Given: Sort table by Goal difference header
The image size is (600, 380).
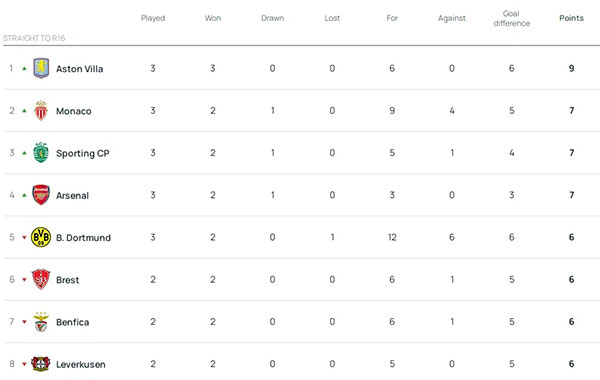Looking at the screenshot, I should [x=512, y=18].
